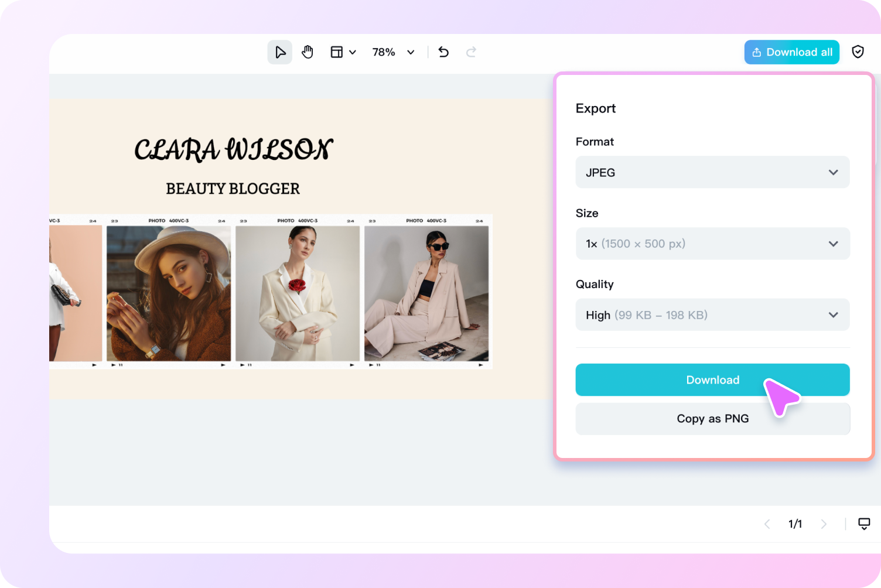This screenshot has height=588, width=881.
Task: Click the upload icon inside Download all
Action: 757,52
